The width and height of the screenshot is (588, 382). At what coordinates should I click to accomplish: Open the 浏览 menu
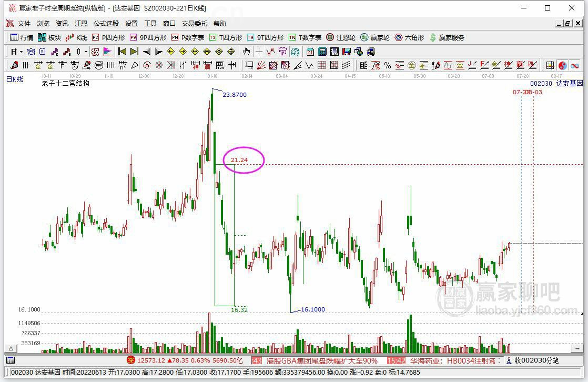coord(43,24)
